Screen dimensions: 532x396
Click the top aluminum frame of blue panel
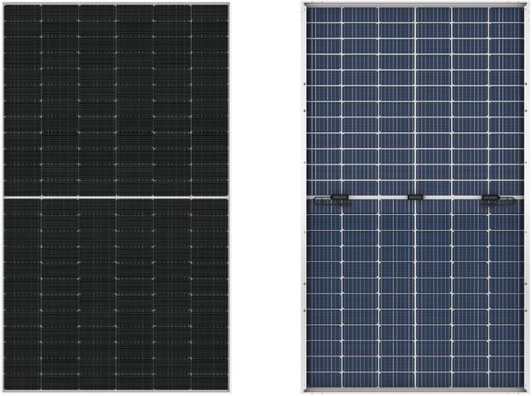click(415, 5)
